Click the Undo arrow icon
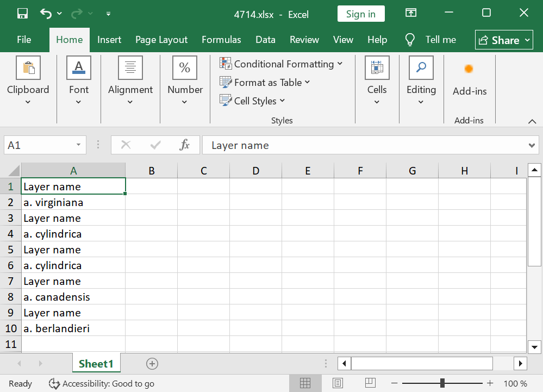 pos(46,14)
